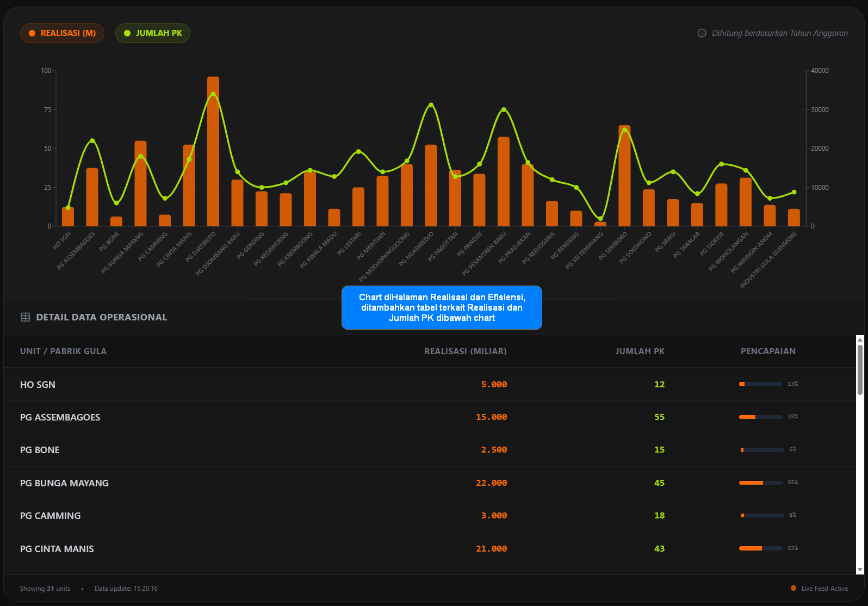The height and width of the screenshot is (606, 868).
Task: Toggle the JUMLAH PK legend series
Action: [x=153, y=33]
